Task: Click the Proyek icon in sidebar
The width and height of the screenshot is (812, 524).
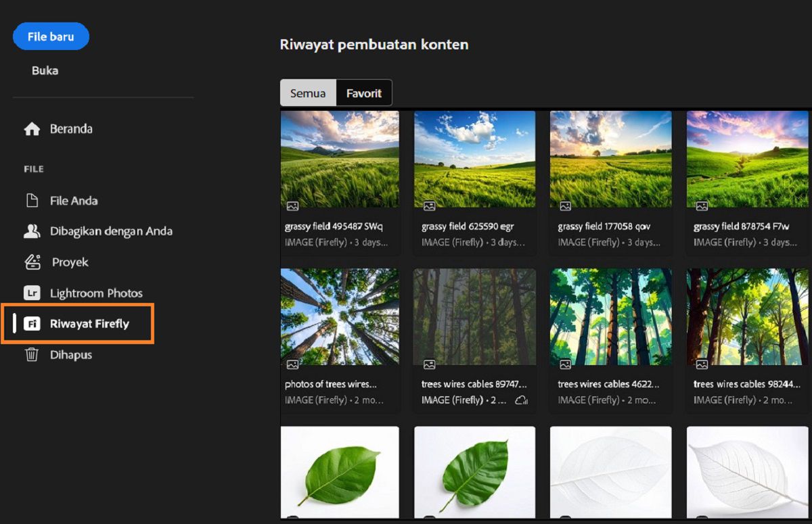Action: click(32, 262)
